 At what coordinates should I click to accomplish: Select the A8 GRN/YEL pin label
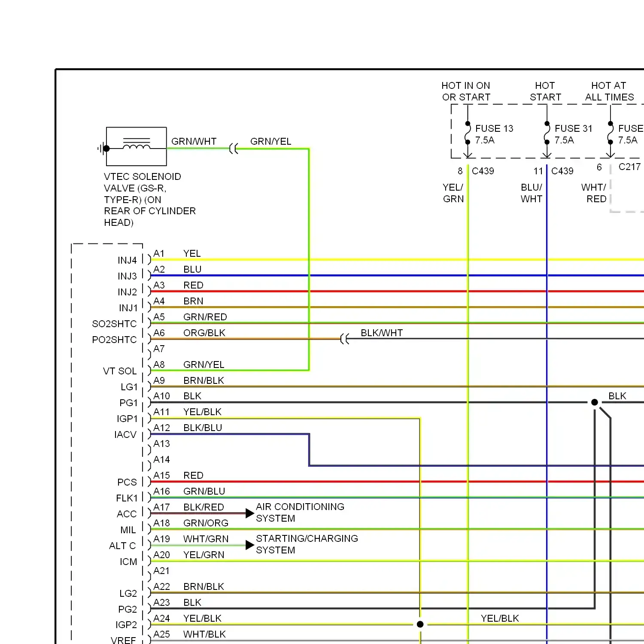(189, 365)
